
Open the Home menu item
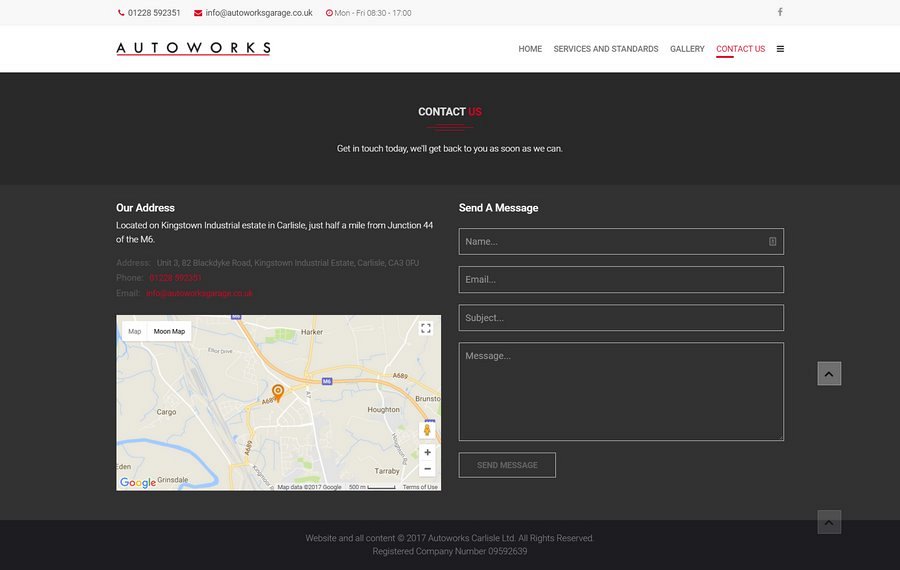(x=530, y=49)
